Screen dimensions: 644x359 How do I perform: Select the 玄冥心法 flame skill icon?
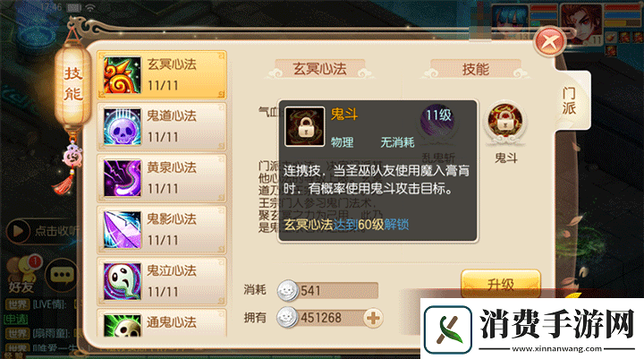[x=122, y=75]
